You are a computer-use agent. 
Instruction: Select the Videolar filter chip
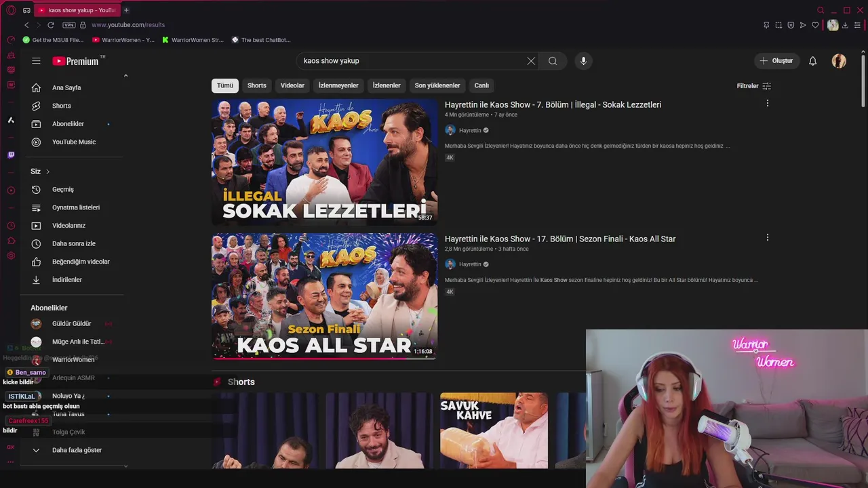292,85
